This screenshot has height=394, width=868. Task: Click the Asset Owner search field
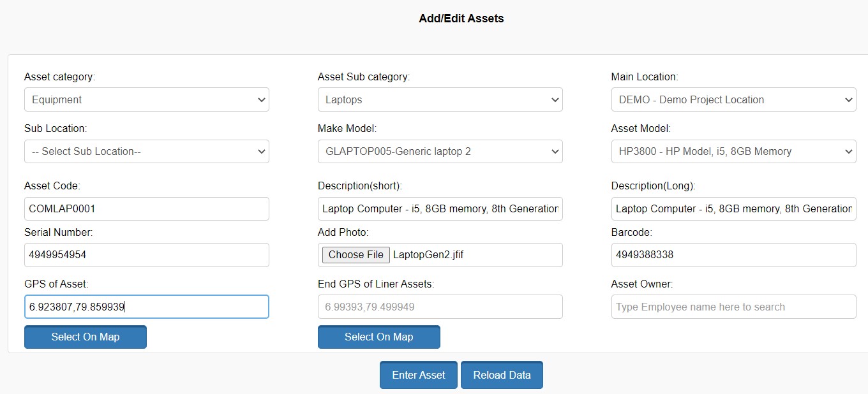(x=733, y=307)
